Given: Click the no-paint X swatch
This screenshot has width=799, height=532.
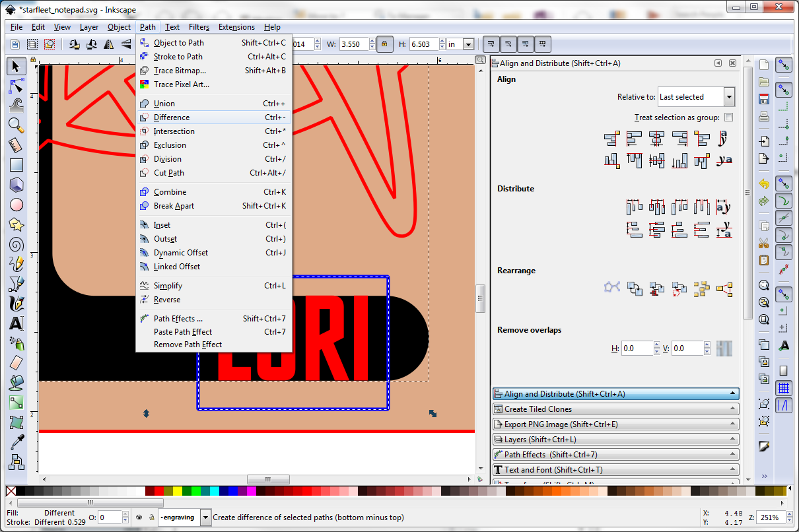Looking at the screenshot, I should point(11,491).
